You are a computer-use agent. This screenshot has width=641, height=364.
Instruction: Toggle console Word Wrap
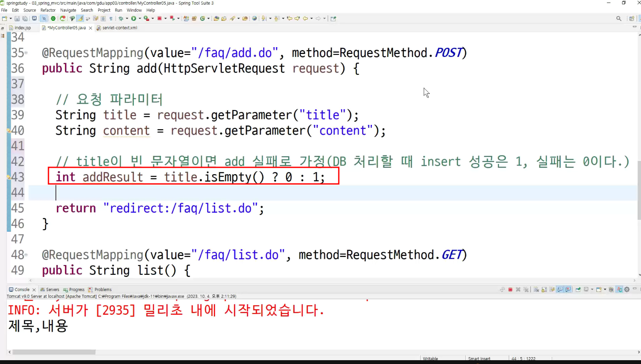[x=552, y=290]
